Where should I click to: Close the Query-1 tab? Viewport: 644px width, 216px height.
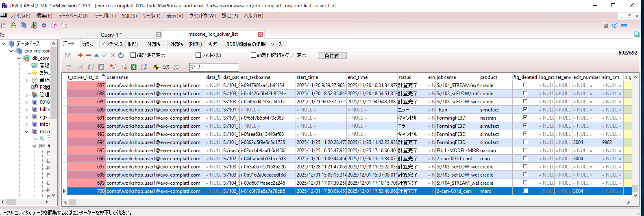[159, 35]
